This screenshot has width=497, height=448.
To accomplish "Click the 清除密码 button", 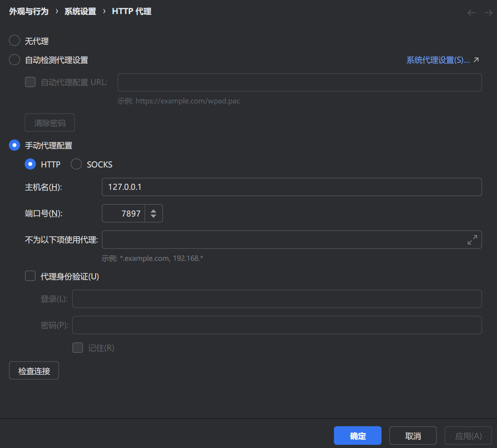I will (x=50, y=122).
